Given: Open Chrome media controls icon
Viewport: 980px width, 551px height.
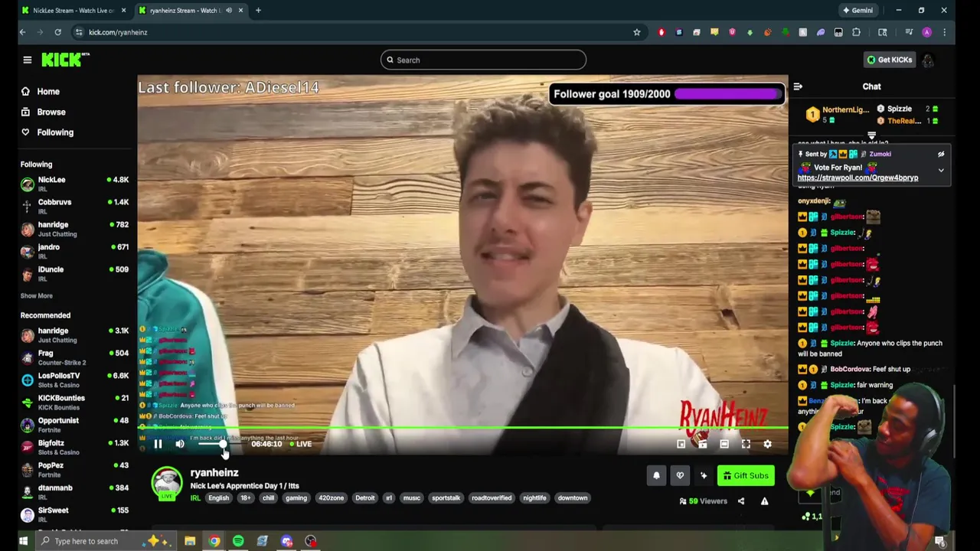Looking at the screenshot, I should click(x=909, y=32).
